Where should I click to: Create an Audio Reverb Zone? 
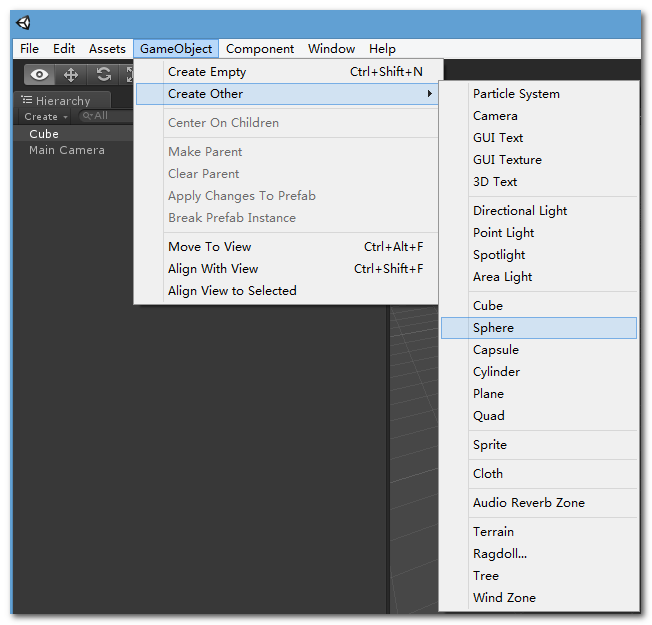(539, 503)
